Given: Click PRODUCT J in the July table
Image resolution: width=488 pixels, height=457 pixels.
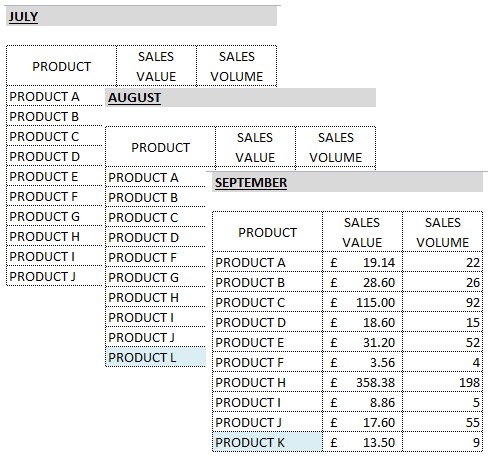Looking at the screenshot, I should tap(54, 276).
